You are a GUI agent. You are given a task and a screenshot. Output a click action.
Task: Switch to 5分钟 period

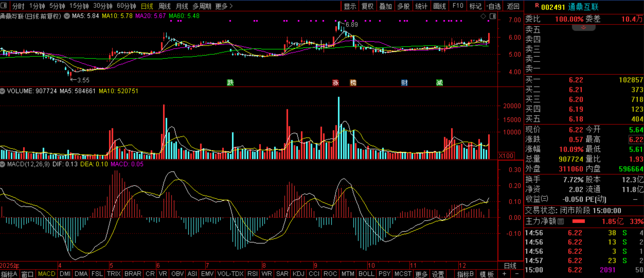click(57, 6)
